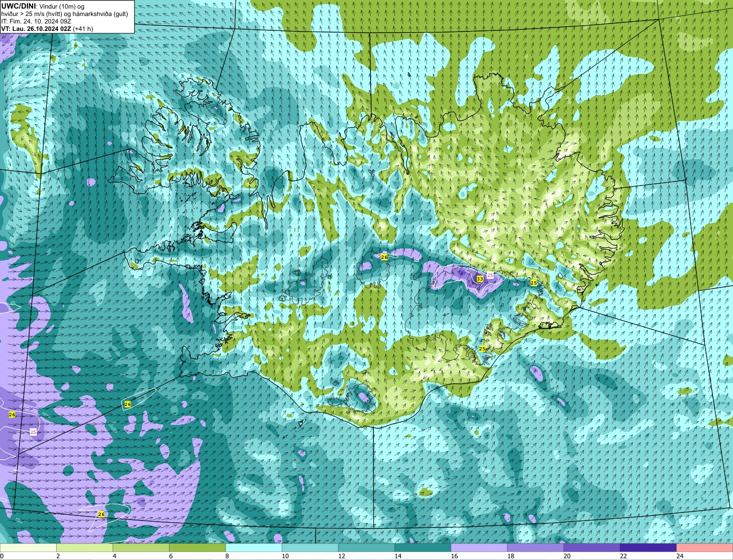
Task: Click the pink above-24 m/s legend swatch
Action: click(x=704, y=547)
